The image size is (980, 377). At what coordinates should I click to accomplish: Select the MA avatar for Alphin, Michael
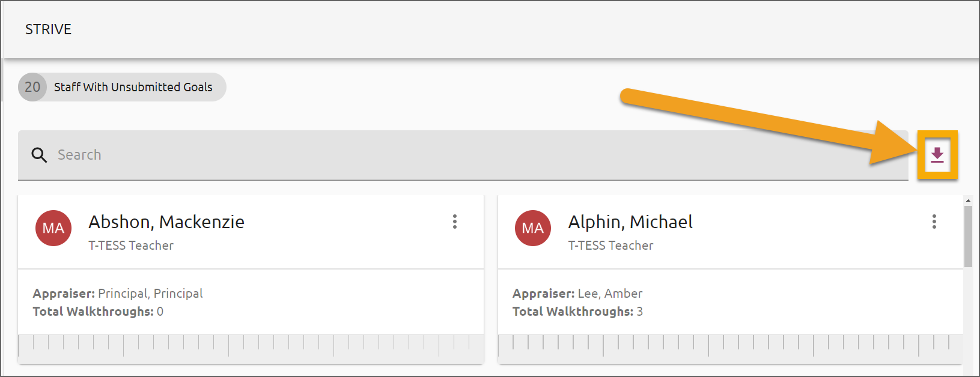pyautogui.click(x=533, y=228)
